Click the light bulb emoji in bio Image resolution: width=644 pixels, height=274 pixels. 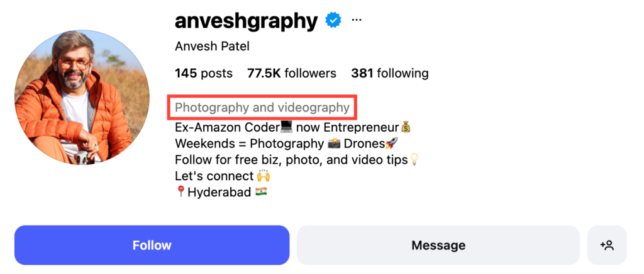click(414, 160)
